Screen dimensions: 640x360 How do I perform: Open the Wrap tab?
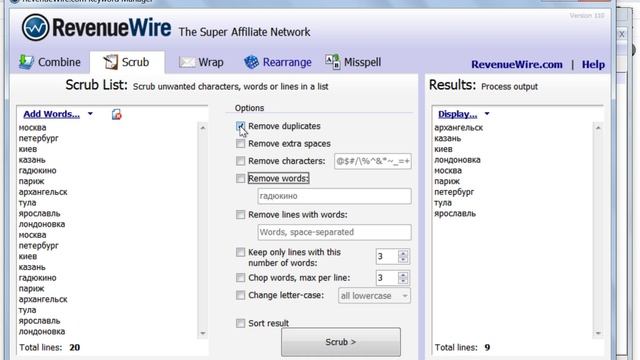point(201,62)
